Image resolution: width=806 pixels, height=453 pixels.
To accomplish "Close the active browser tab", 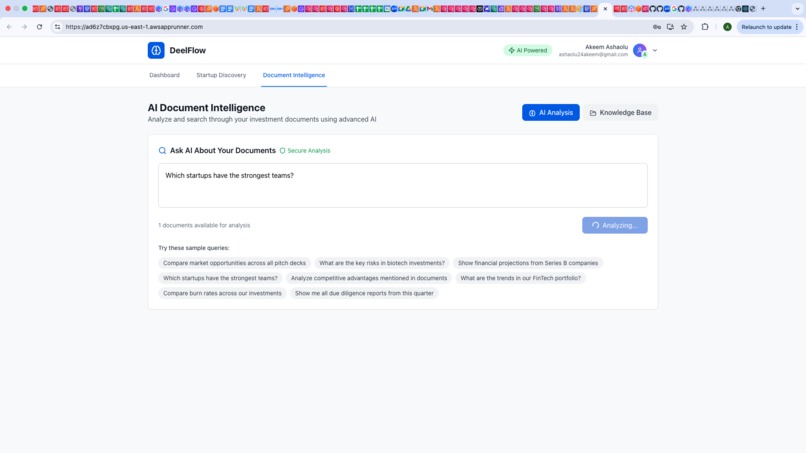I will [605, 9].
